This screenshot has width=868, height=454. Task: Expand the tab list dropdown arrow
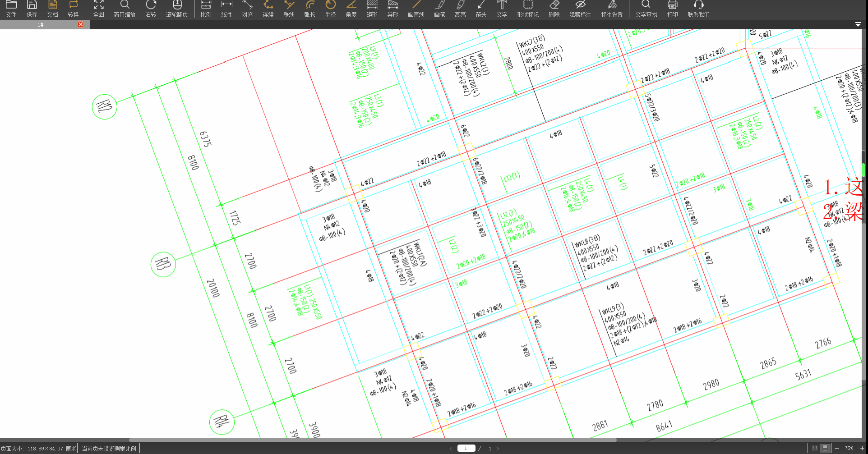858,24
